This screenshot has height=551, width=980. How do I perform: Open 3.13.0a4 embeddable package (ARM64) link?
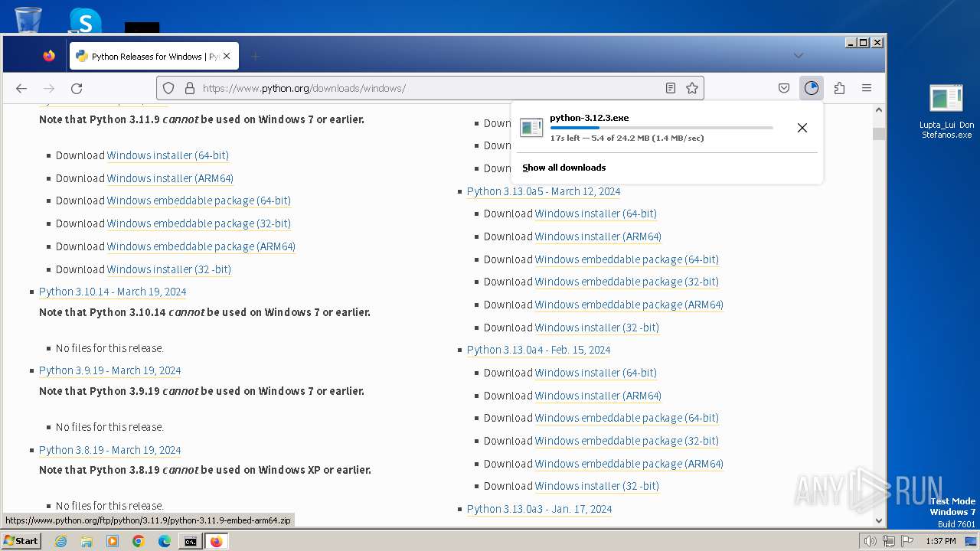pyautogui.click(x=629, y=464)
